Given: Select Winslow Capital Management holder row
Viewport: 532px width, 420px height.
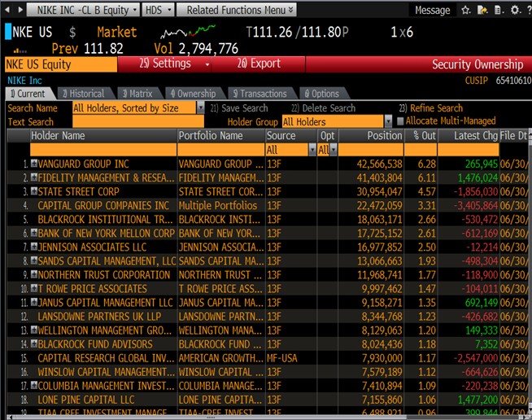Looking at the screenshot, I should tap(268, 372).
